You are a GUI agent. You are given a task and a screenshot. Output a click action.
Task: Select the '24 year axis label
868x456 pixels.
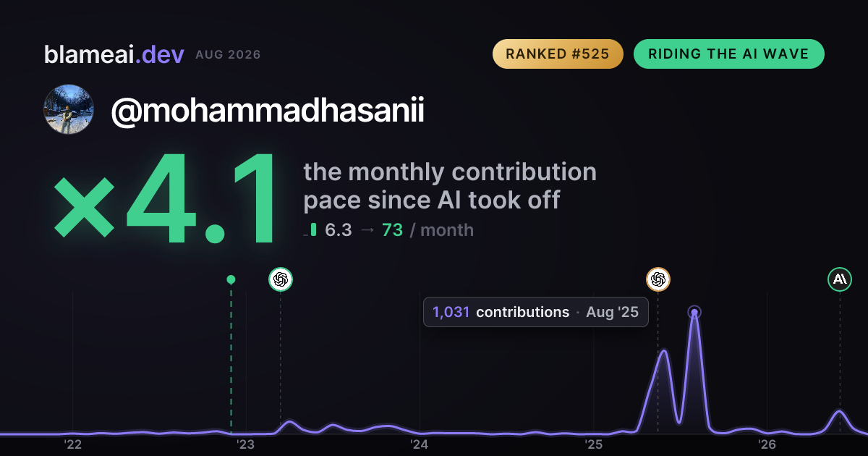coord(420,444)
